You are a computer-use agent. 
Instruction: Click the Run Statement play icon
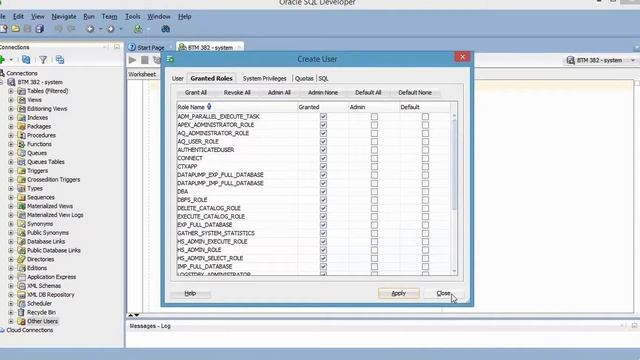click(132, 60)
